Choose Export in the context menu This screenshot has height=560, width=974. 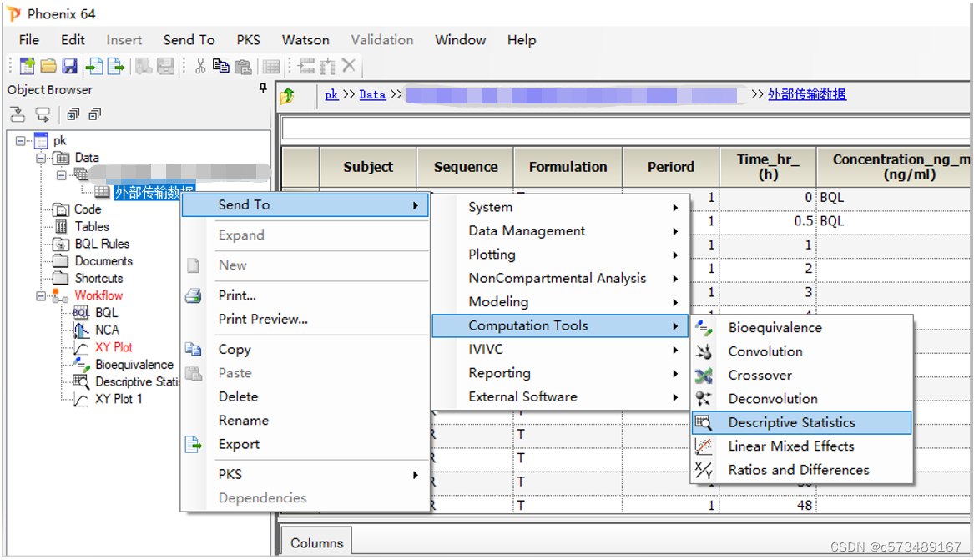(x=239, y=445)
